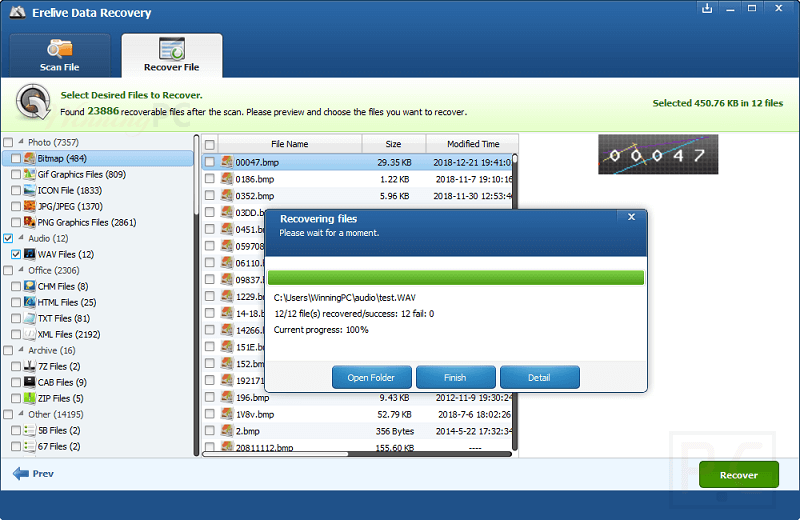Click the Other (14195) category label
This screenshot has height=520, width=800.
[56, 414]
